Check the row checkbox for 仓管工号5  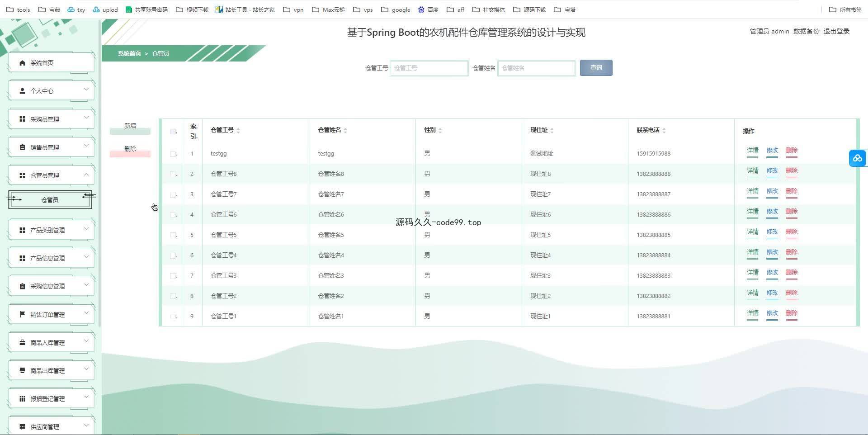click(173, 235)
